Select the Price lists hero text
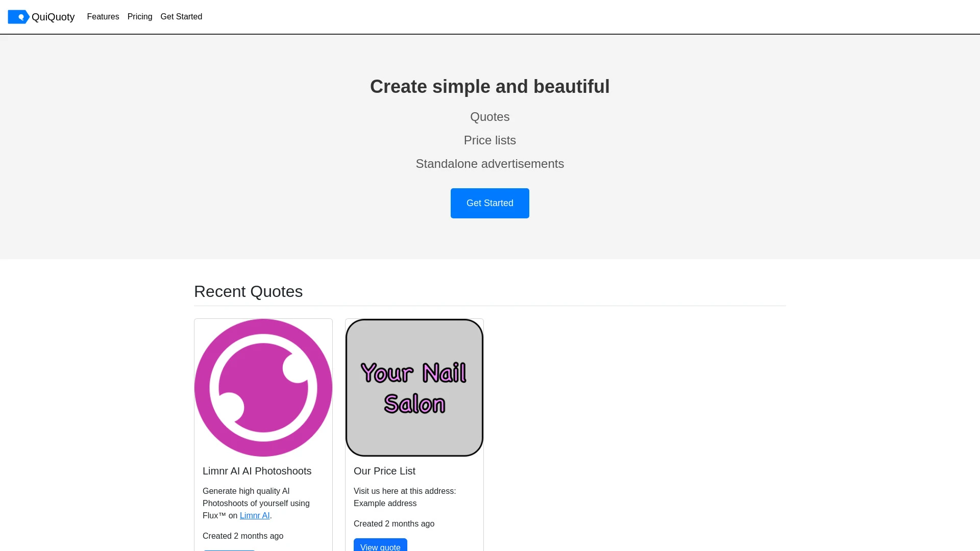Screen dimensions: 980x551 489,140
